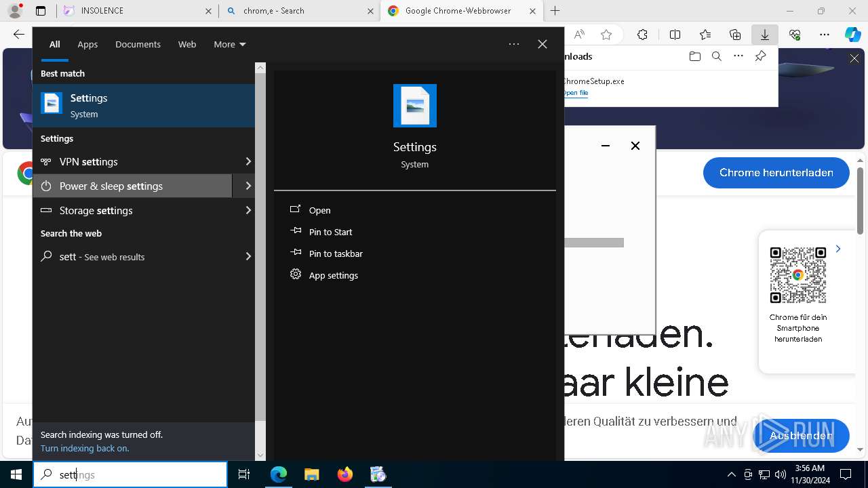868x488 pixels.
Task: Expand the Power & sleep settings arrow
Action: (248, 186)
